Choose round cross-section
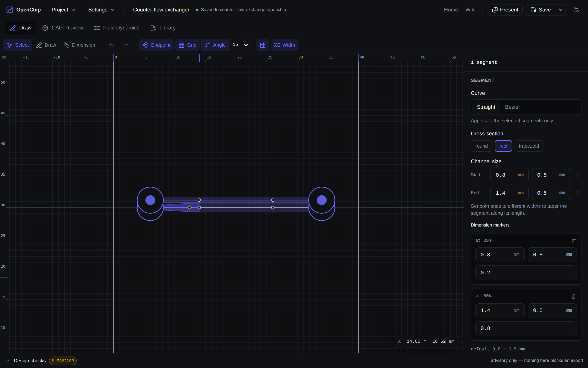The image size is (588, 368). coord(481,146)
